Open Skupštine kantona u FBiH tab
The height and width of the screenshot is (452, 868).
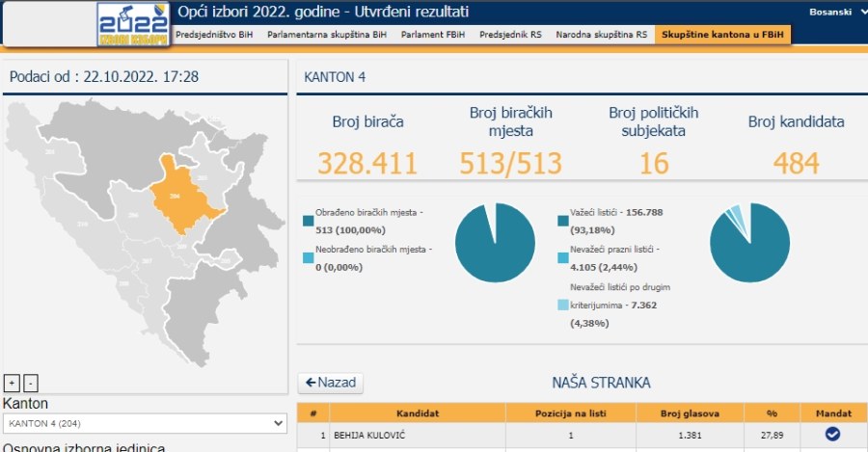point(721,34)
